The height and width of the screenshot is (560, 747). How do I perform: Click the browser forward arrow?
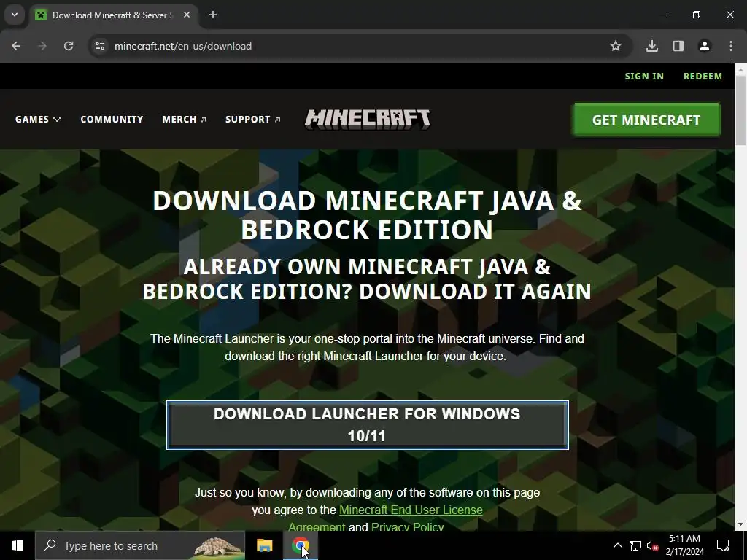(x=42, y=46)
